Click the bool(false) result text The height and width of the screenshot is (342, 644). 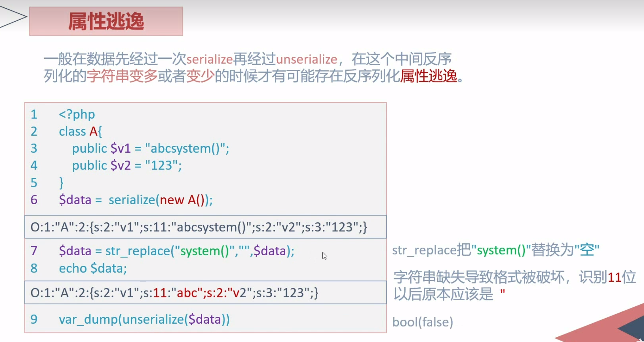(x=423, y=322)
